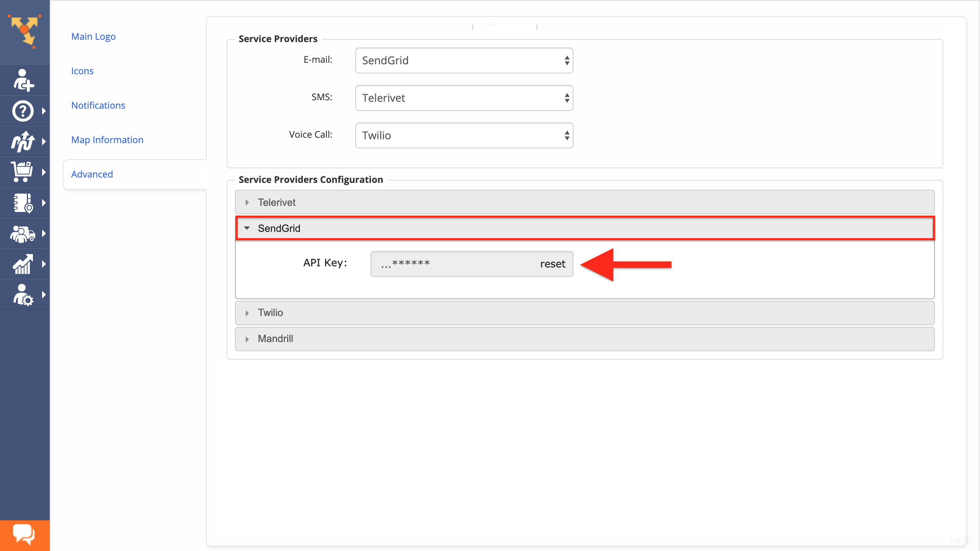Expand submenu arrow beside help icon

pos(44,111)
